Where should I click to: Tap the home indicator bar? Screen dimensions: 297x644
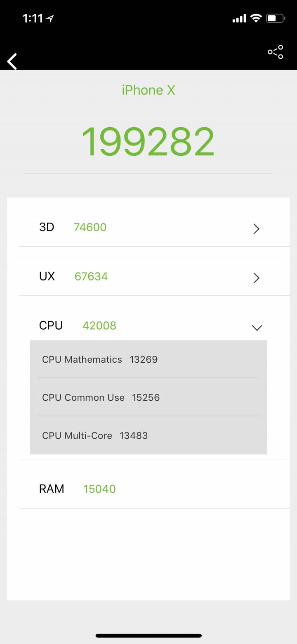point(148,636)
